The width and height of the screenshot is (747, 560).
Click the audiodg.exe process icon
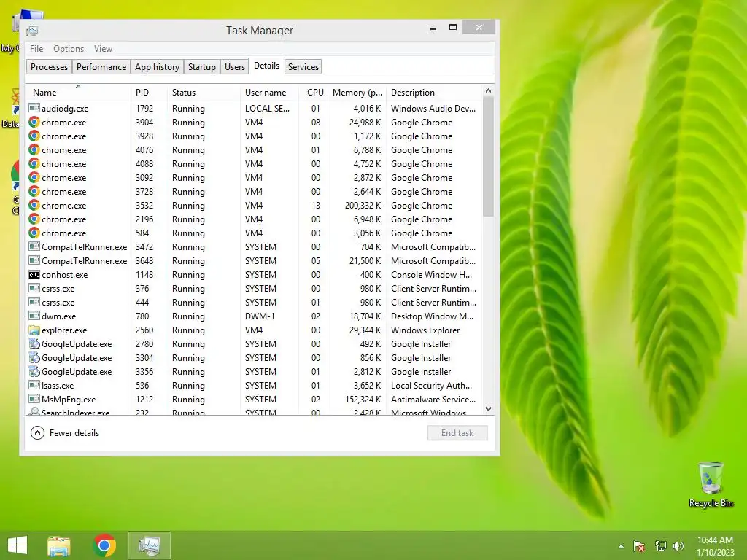34,108
